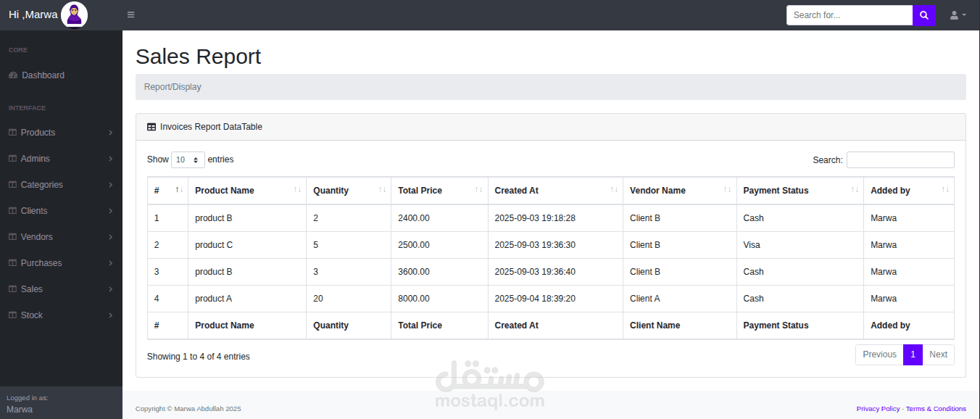Open the Privacy Policy link
Viewport: 980px width, 419px height.
(878, 409)
